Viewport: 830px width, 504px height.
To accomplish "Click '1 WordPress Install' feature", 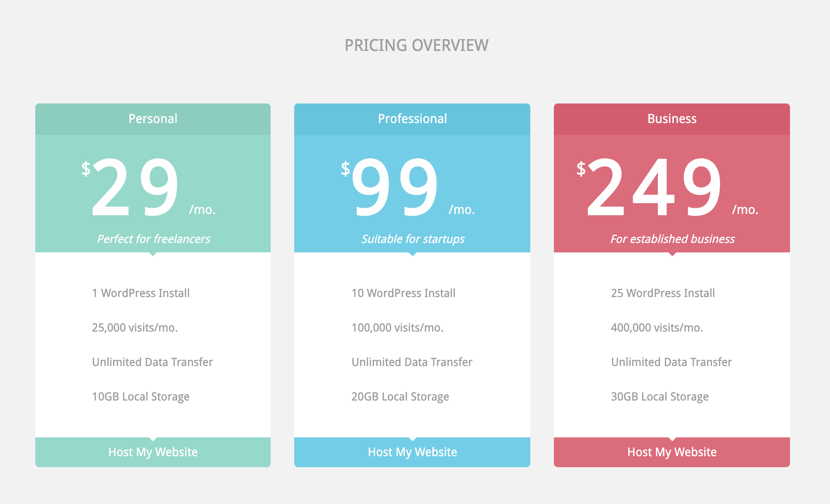I will [141, 293].
